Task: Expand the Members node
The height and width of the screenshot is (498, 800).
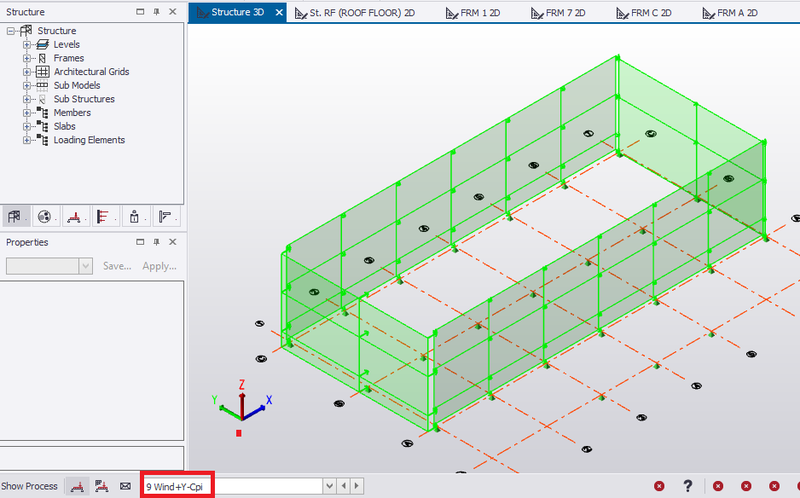Action: (27, 113)
